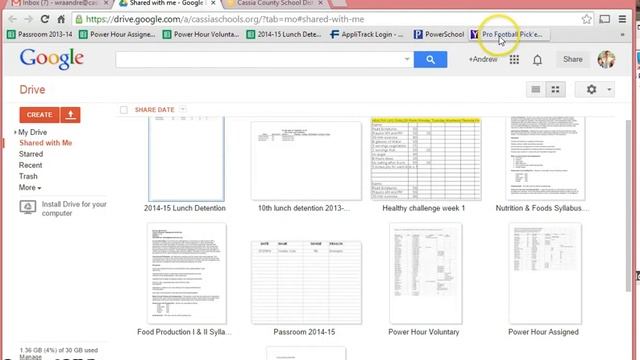Close the Shared with me tab
Image resolution: width=640 pixels, height=360 pixels.
pos(213,3)
